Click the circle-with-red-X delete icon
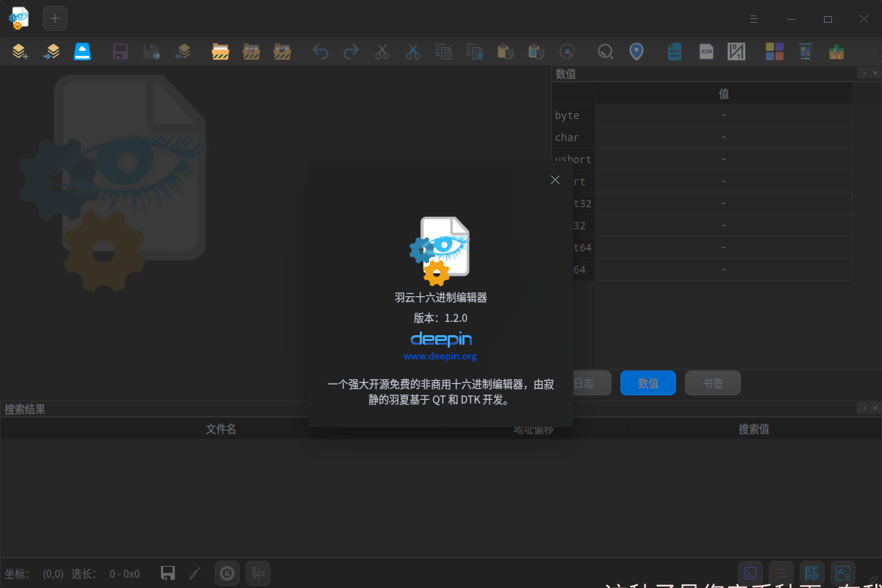The height and width of the screenshot is (588, 882). tap(567, 51)
